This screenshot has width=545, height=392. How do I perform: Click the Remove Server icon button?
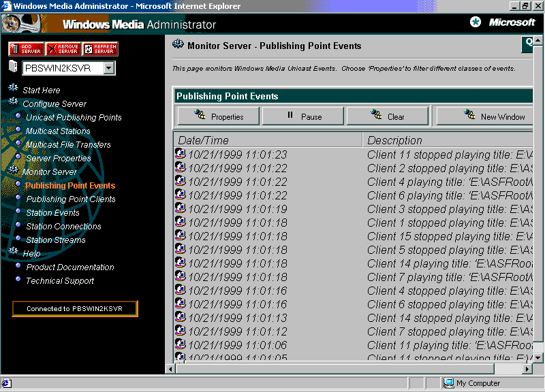[63, 49]
